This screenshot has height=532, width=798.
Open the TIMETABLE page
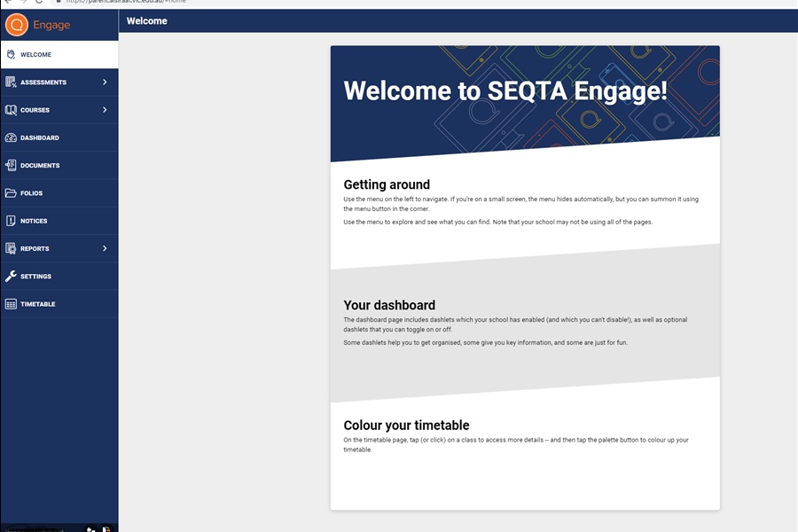(59, 304)
